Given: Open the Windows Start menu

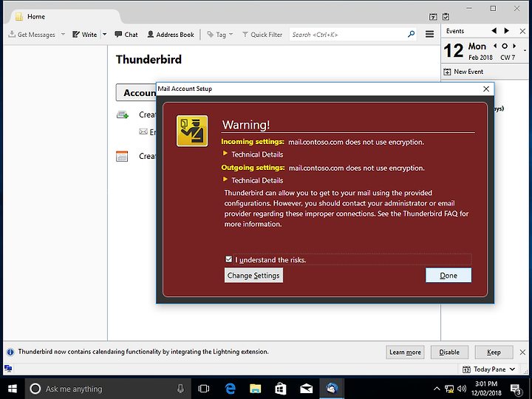Looking at the screenshot, I should [13, 389].
